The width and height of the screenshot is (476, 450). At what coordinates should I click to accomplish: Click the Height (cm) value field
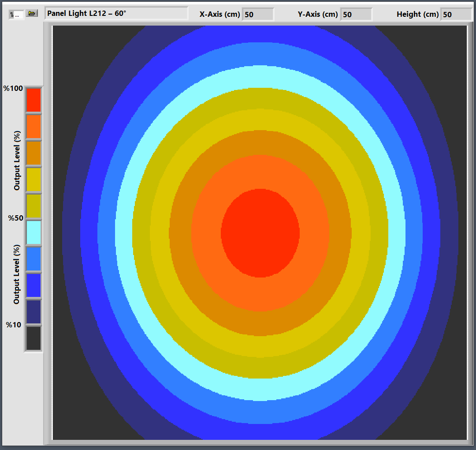pyautogui.click(x=456, y=15)
